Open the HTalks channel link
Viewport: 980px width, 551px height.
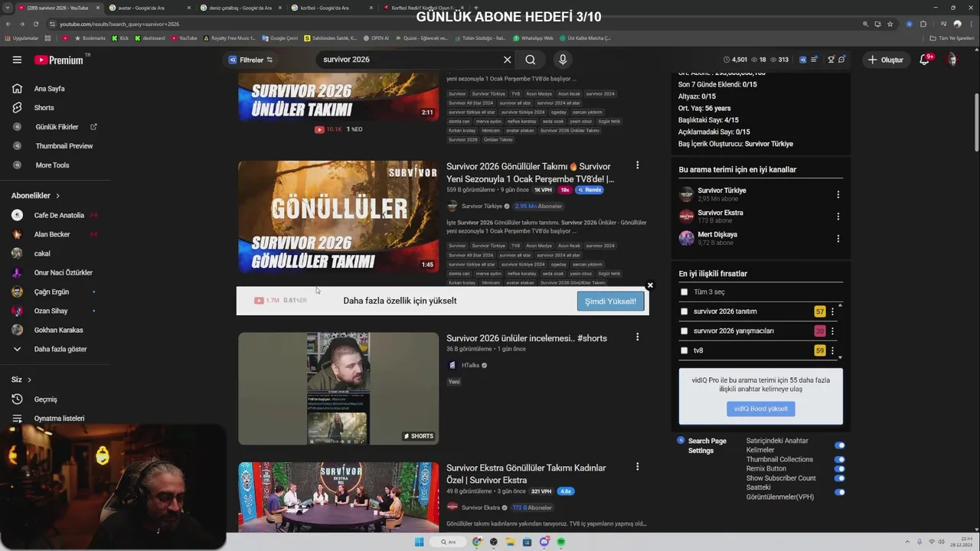(470, 365)
